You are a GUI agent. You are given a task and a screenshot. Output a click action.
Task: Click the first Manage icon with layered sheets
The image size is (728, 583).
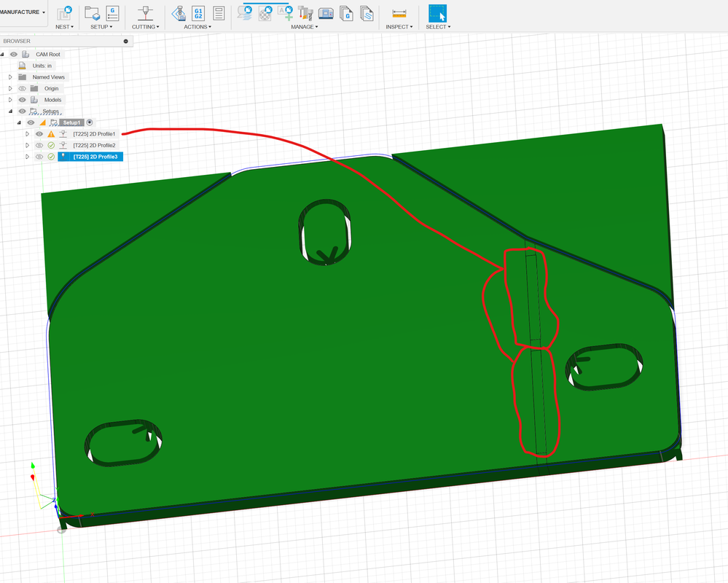click(245, 13)
